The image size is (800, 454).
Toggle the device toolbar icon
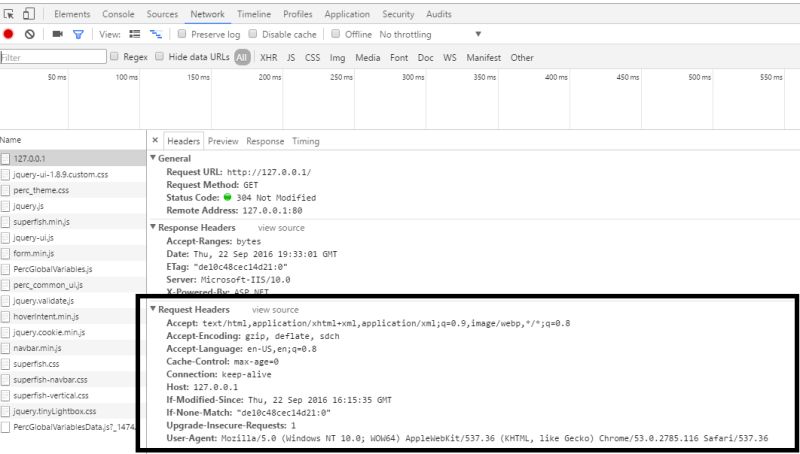click(x=29, y=14)
